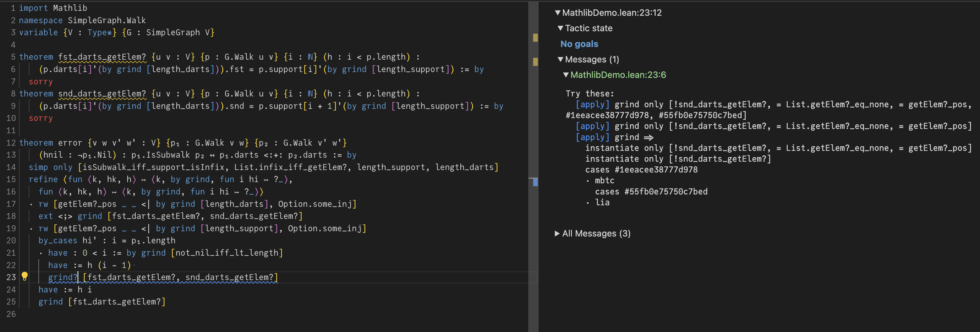Click the theorem name snd_darts_getElem? on line 8

pyautogui.click(x=102, y=94)
